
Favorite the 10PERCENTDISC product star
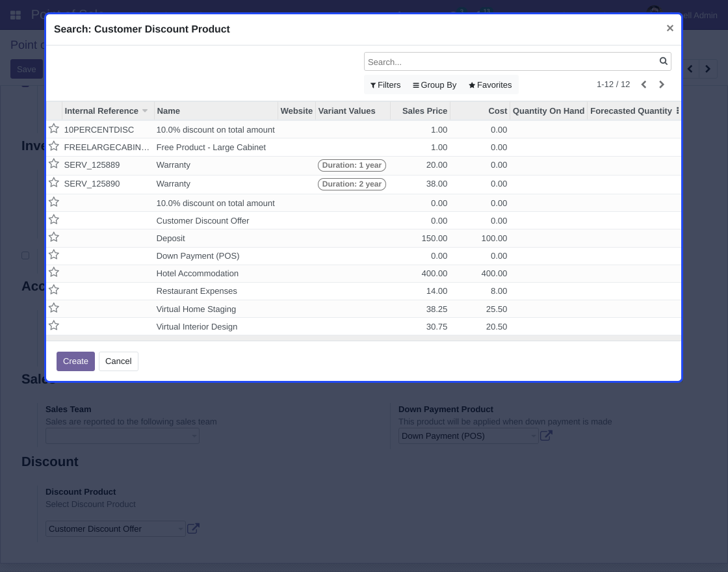click(54, 129)
